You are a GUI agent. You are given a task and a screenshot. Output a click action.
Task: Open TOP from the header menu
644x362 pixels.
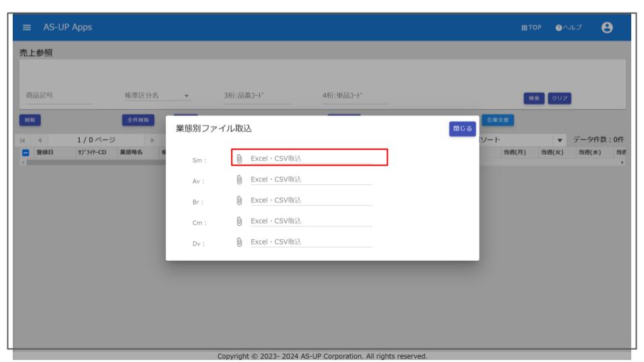(x=531, y=27)
